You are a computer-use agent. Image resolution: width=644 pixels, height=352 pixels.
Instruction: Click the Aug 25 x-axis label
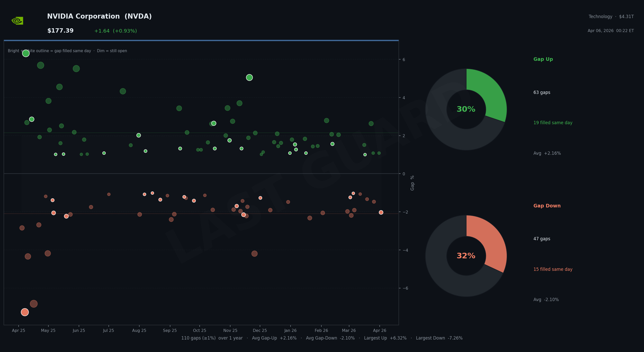tap(139, 331)
